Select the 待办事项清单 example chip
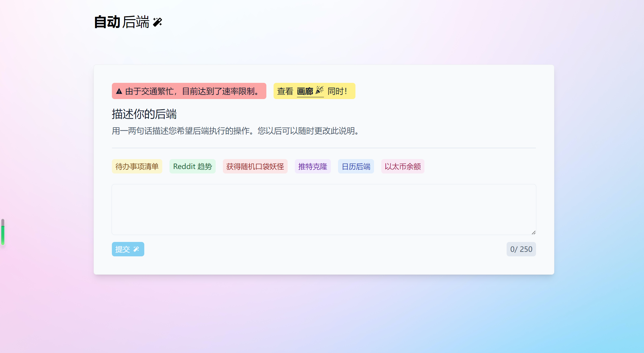 coord(137,166)
